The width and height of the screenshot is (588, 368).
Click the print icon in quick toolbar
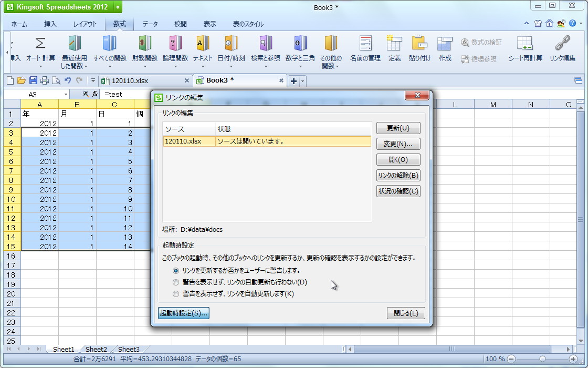click(x=45, y=80)
